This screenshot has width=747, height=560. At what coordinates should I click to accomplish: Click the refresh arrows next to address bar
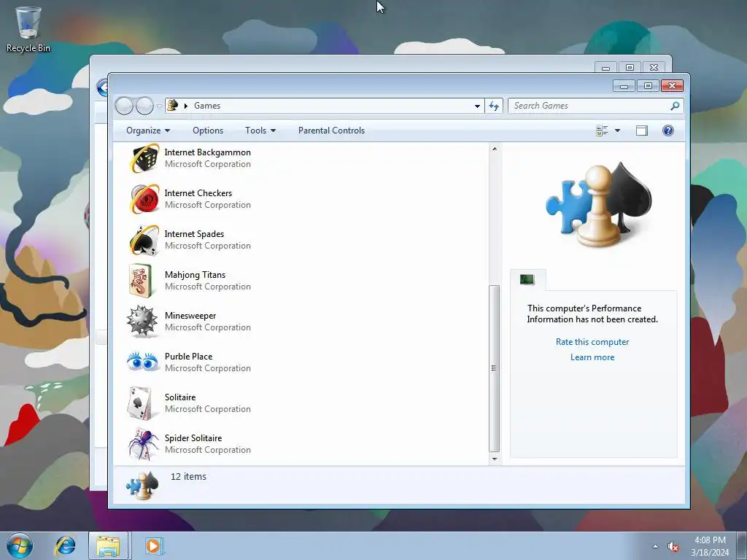click(x=494, y=106)
